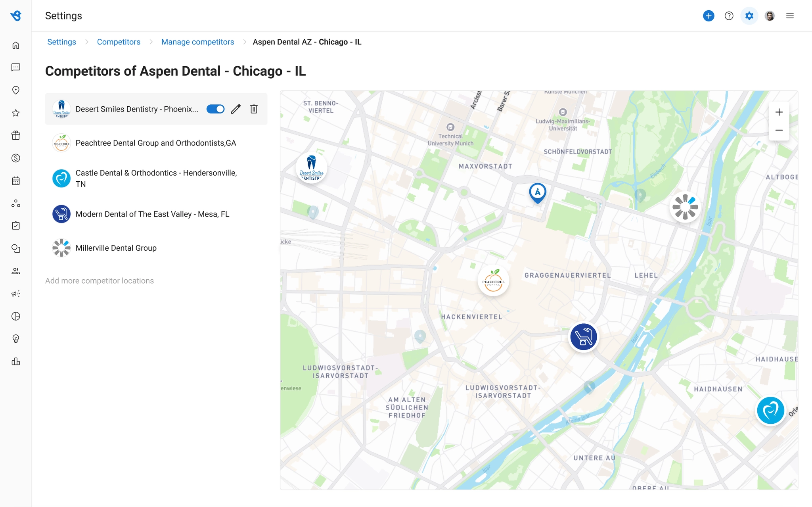
Task: Click Castle Dental logo in list
Action: click(x=61, y=179)
